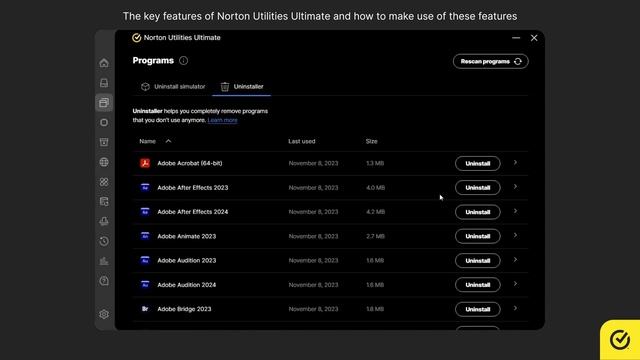Open the Home icon in sidebar
This screenshot has width=640, height=360.
104,63
